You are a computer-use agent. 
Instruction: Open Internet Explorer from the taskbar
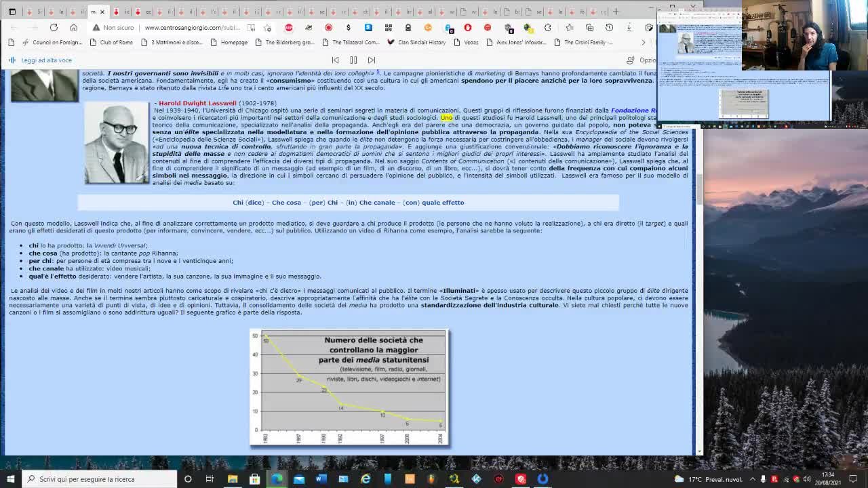pos(366,479)
